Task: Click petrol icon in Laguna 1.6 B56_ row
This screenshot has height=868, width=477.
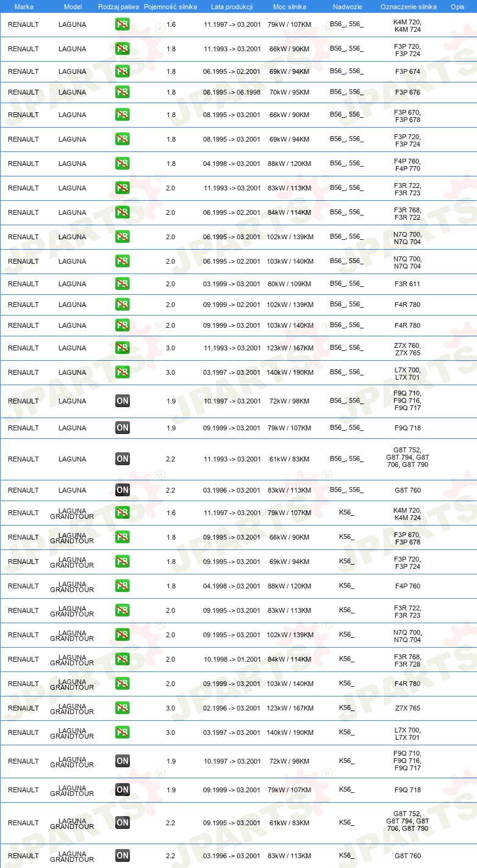Action: click(x=123, y=25)
